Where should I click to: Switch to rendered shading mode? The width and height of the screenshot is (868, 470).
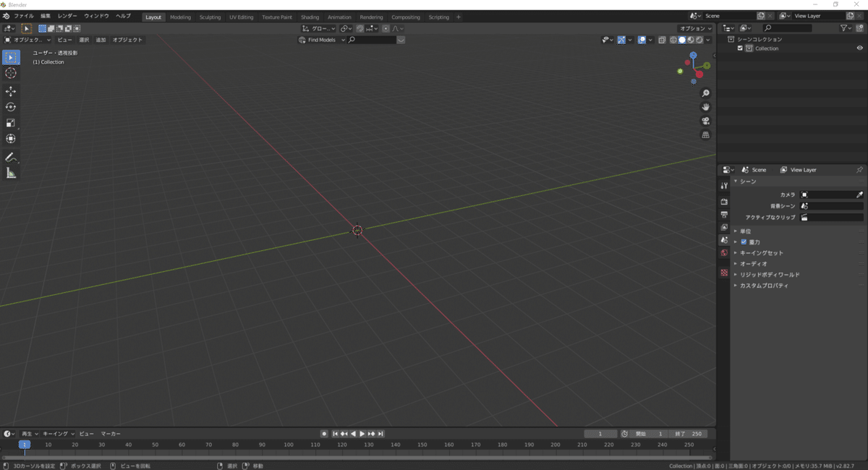(699, 40)
